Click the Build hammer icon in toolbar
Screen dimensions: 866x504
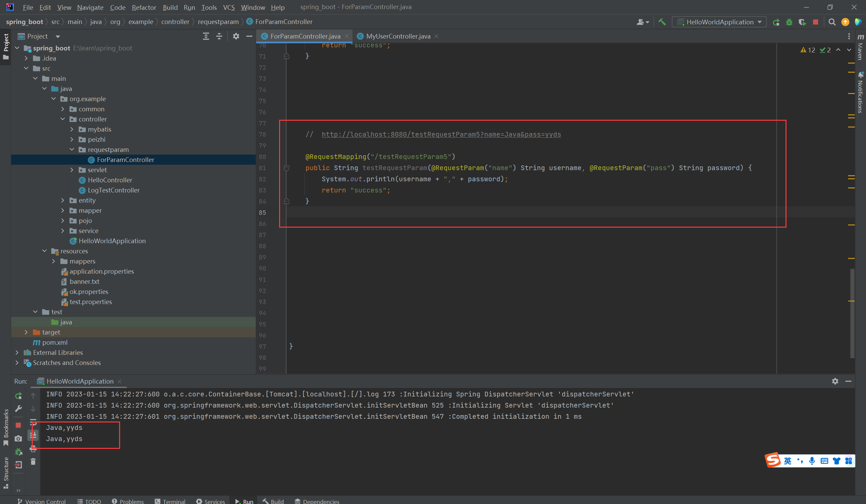(662, 22)
